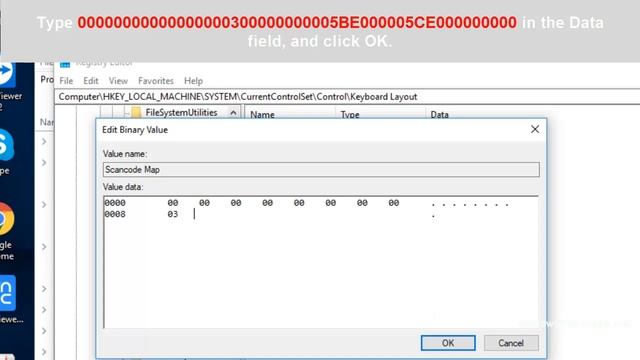
Task: Click OK in Edit Binary Value dialog
Action: coord(448,343)
